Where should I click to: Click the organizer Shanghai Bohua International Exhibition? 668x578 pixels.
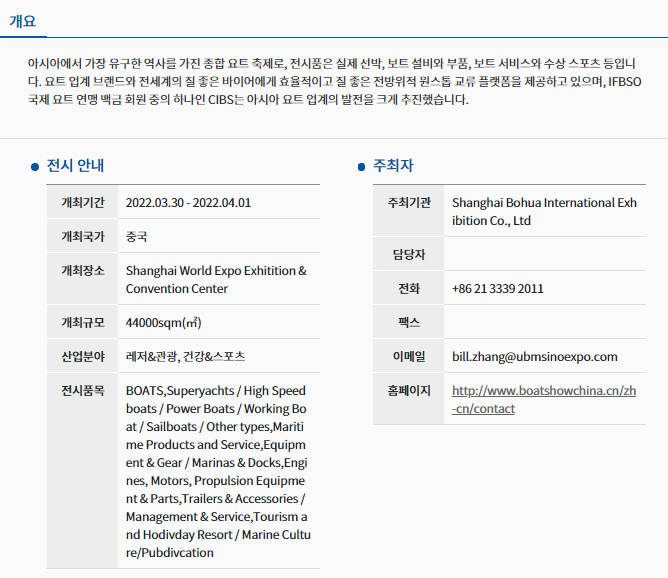tap(544, 212)
